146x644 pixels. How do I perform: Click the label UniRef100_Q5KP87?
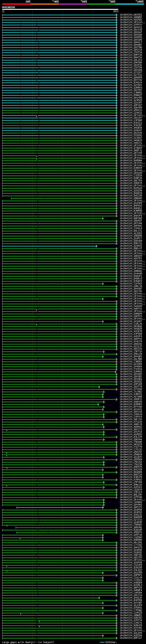(131, 221)
